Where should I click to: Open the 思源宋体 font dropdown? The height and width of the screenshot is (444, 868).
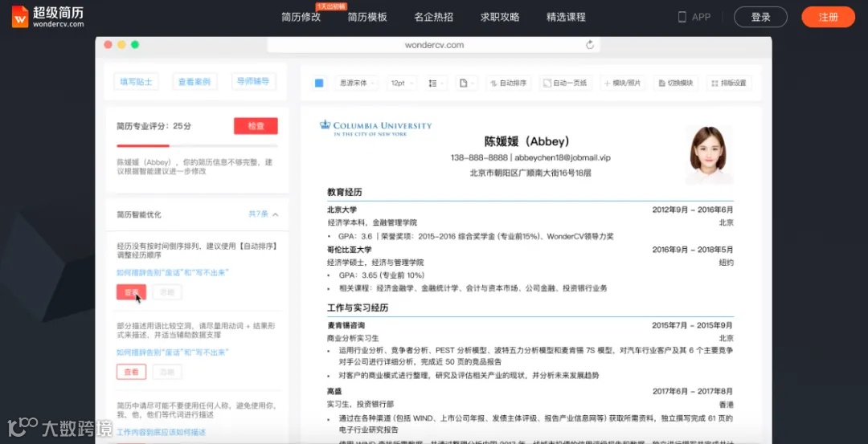click(357, 83)
